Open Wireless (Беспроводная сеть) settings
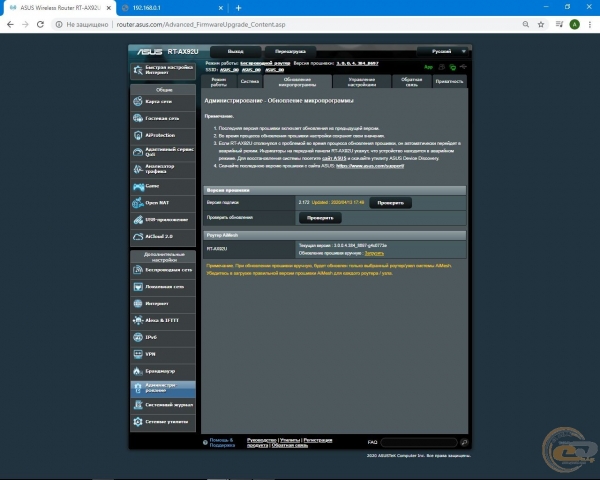 pos(163,270)
